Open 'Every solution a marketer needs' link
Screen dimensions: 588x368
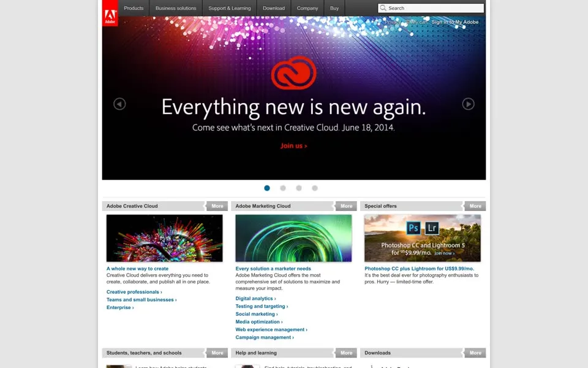(x=273, y=269)
